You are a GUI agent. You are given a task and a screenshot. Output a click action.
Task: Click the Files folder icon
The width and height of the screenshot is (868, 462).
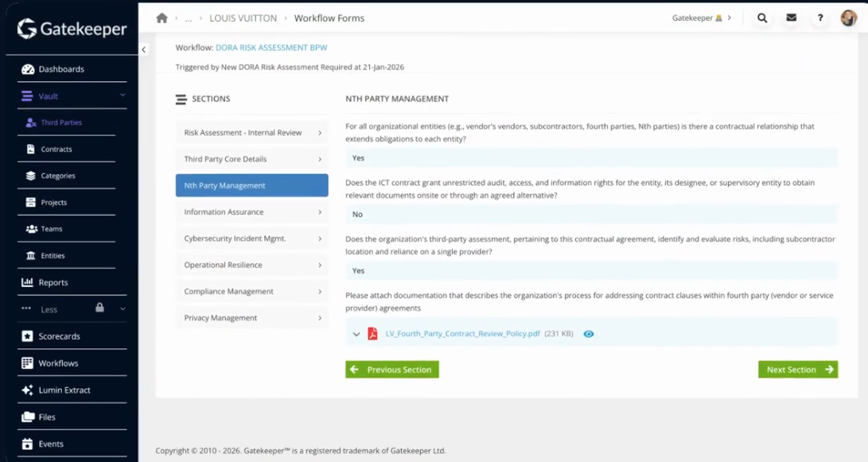pos(28,417)
